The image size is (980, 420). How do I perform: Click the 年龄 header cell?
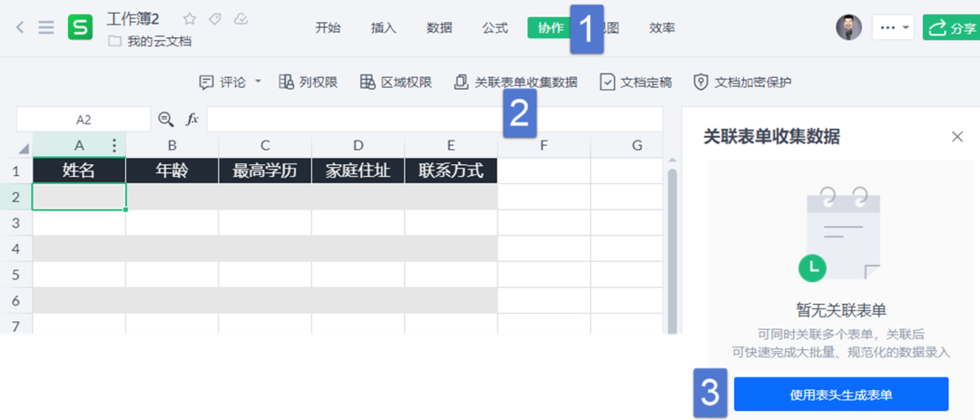pos(171,171)
